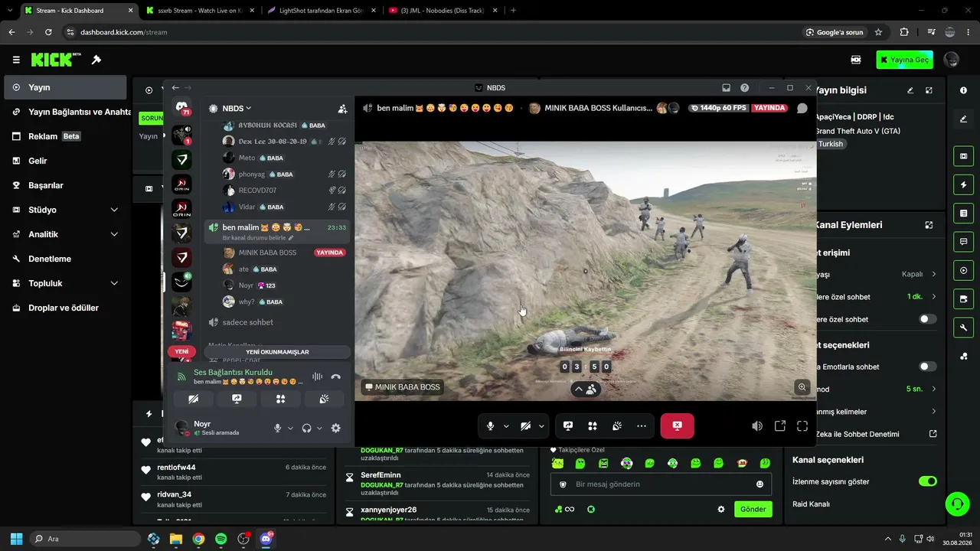Expand the Yayın bilgisi panel

pos(929,90)
